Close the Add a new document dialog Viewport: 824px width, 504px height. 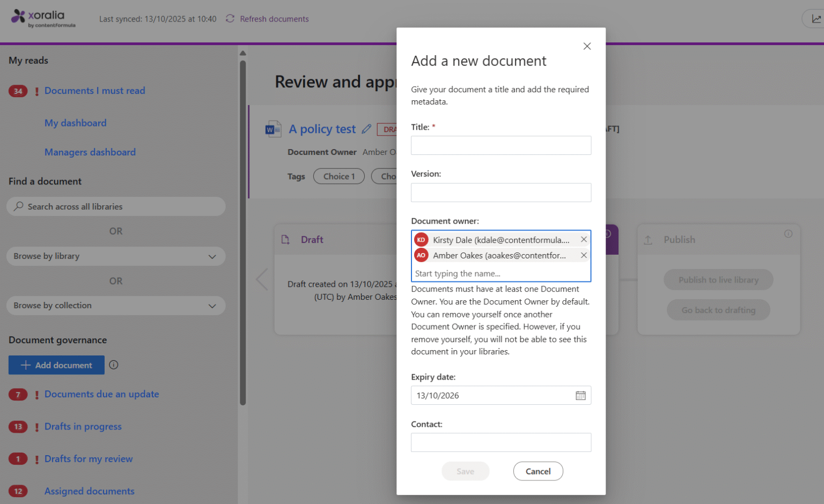[587, 46]
